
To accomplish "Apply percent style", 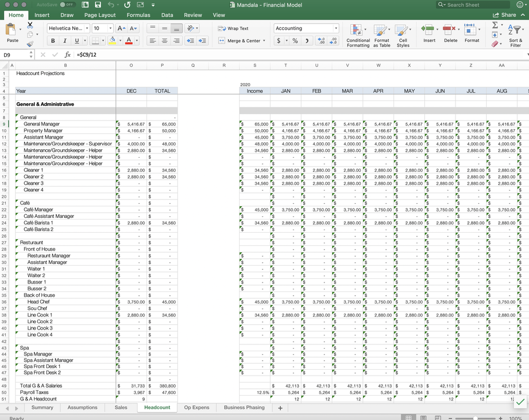I will [295, 41].
